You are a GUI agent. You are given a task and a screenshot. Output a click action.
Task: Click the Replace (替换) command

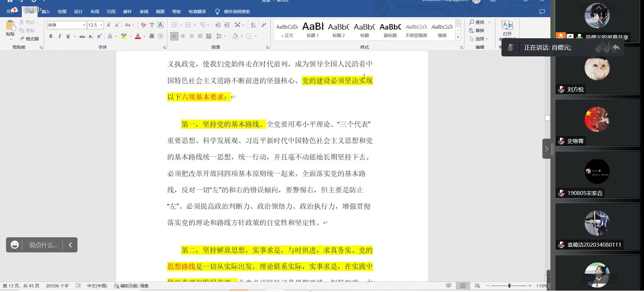(x=477, y=31)
